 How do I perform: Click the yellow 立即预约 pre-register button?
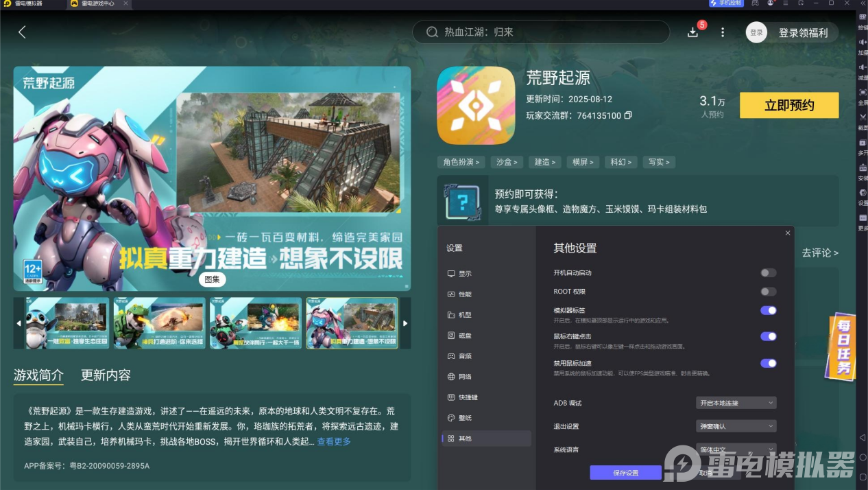click(788, 105)
